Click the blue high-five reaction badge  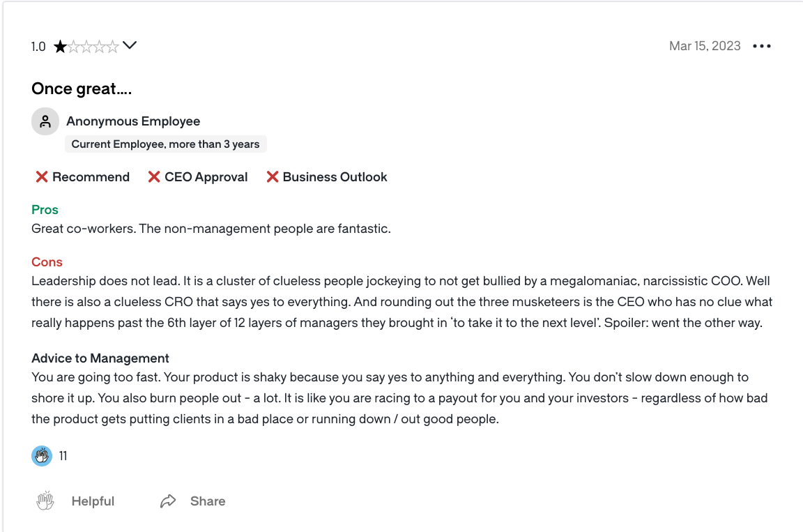coord(42,456)
